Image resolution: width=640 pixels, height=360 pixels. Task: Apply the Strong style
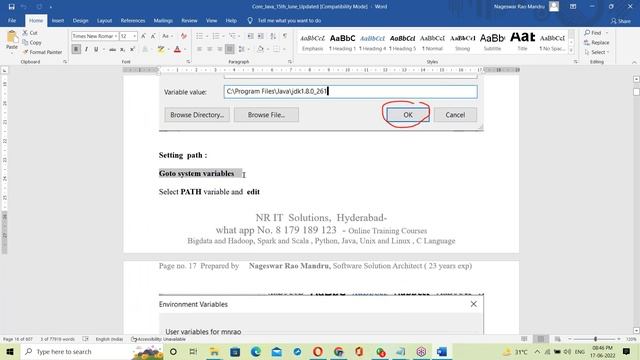(462, 42)
